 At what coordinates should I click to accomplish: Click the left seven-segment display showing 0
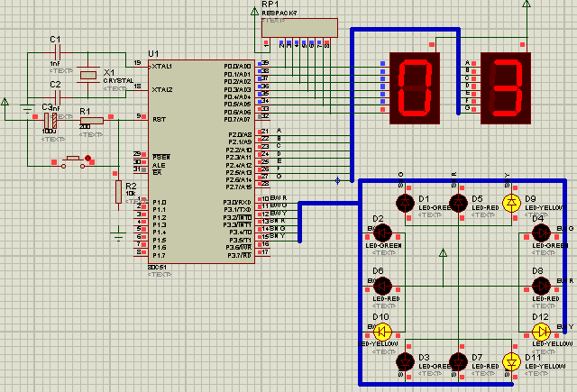coord(415,88)
